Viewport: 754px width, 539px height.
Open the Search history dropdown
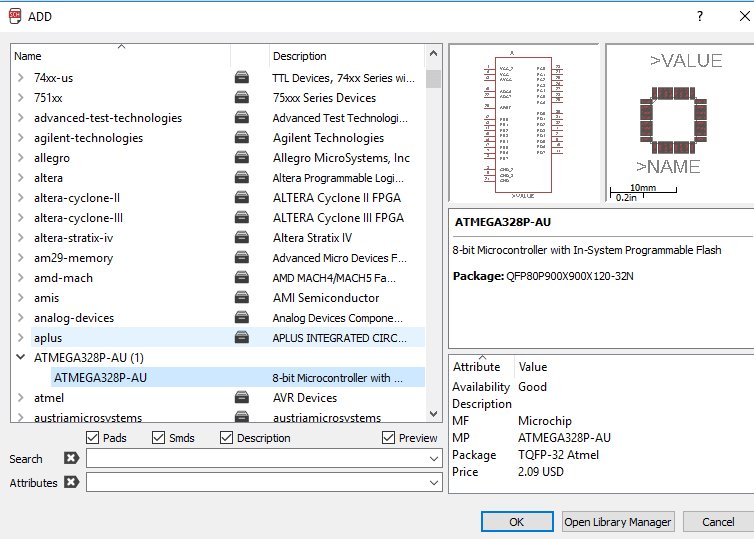(x=434, y=459)
